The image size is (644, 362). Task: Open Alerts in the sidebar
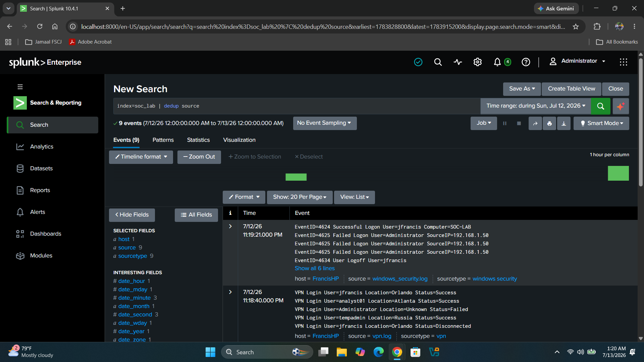click(x=52, y=212)
